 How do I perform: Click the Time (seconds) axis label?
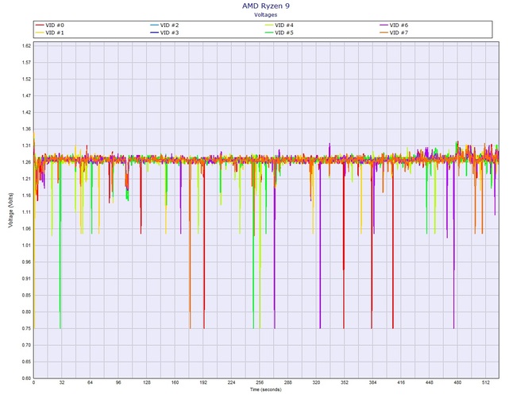266,389
